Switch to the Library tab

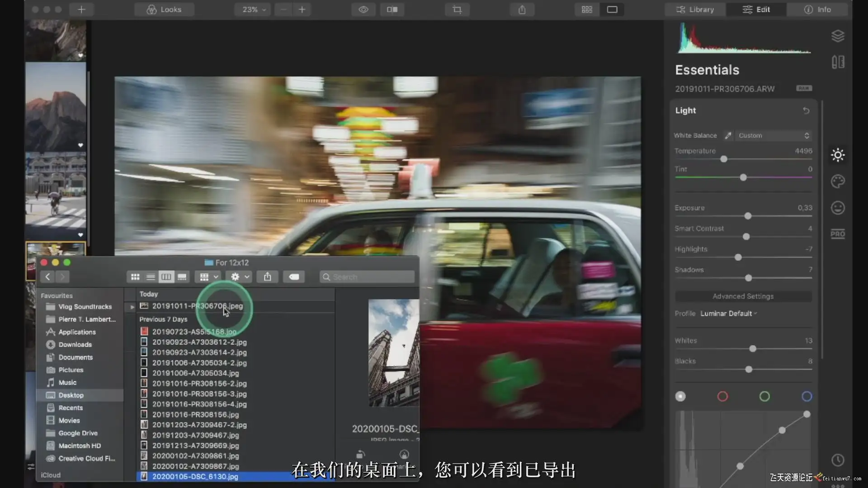[x=695, y=9]
